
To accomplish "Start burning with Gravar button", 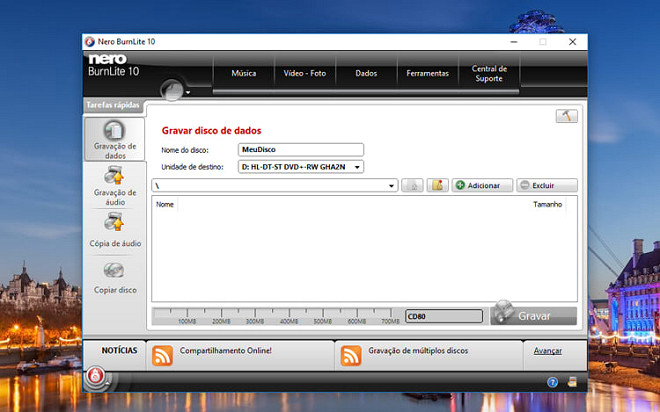I will [533, 316].
